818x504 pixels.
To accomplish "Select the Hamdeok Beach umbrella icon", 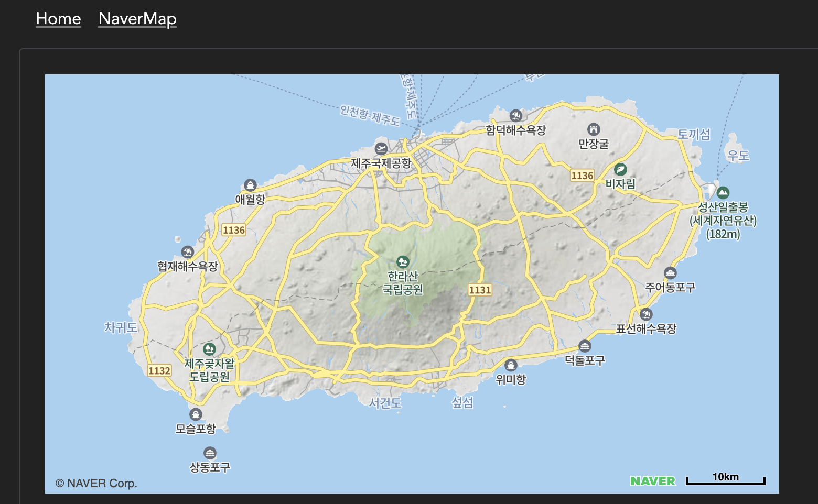I will point(516,115).
